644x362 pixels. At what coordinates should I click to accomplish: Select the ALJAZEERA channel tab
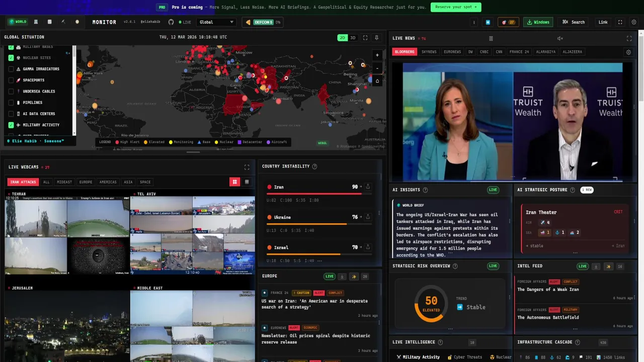572,52
